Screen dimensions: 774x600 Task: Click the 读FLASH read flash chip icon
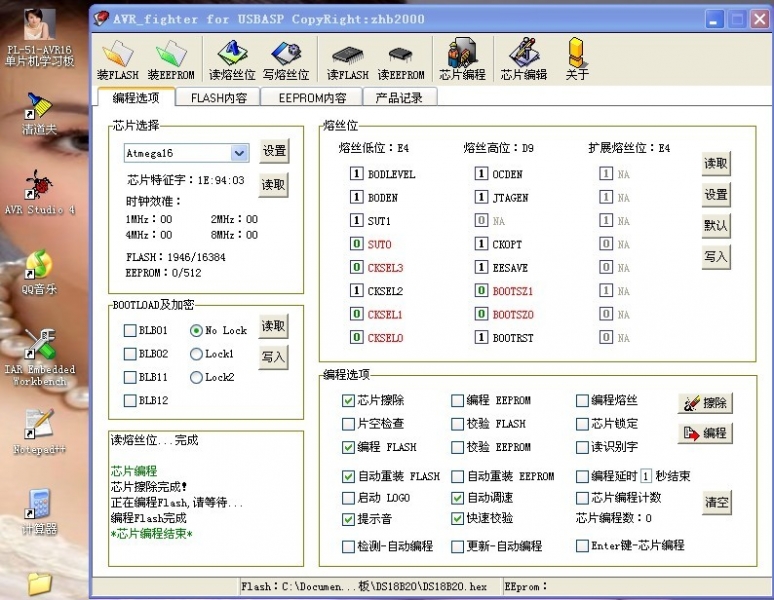(348, 60)
